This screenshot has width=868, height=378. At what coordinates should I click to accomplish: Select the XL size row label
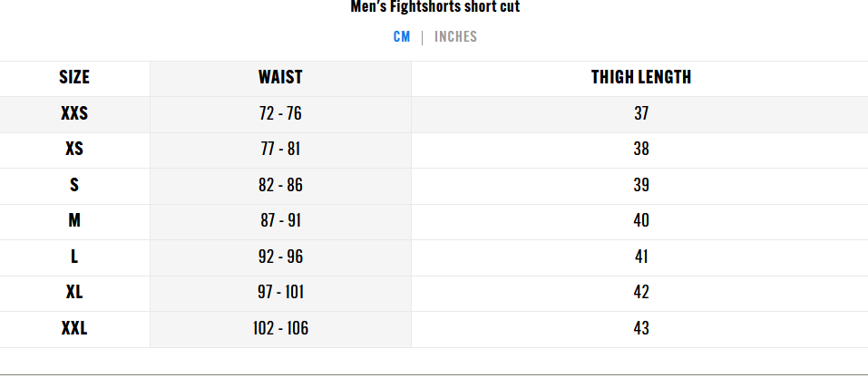click(74, 292)
